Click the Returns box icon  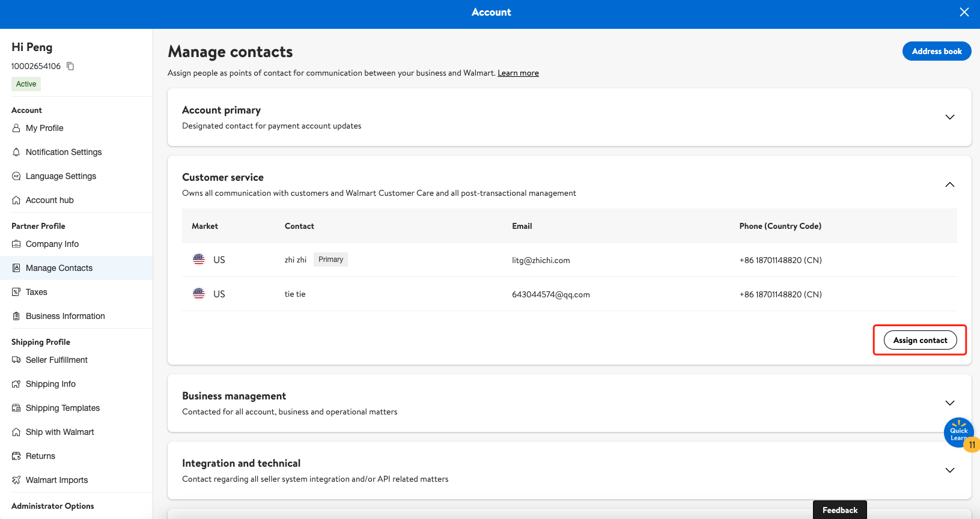tap(16, 456)
